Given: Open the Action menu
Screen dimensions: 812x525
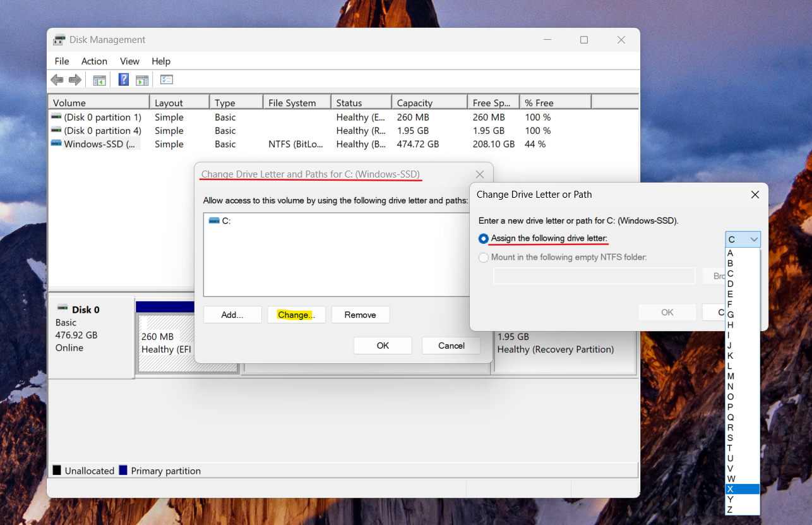Looking at the screenshot, I should coord(94,61).
